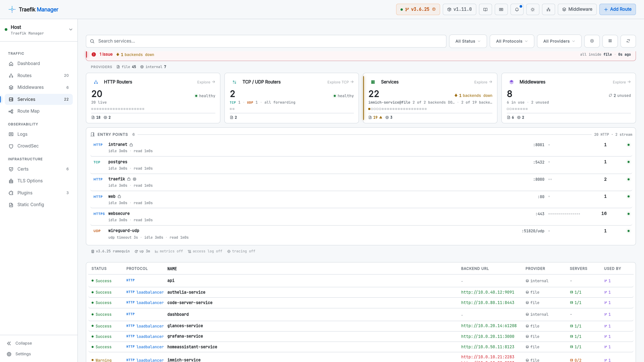Viewport: 644px width, 362px height.
Task: Open the All Status filter dropdown
Action: (x=468, y=41)
